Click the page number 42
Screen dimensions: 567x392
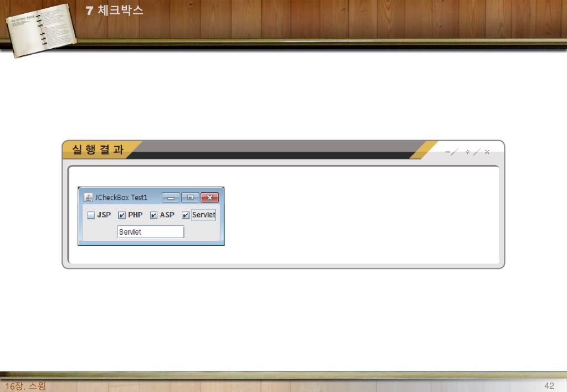(549, 385)
